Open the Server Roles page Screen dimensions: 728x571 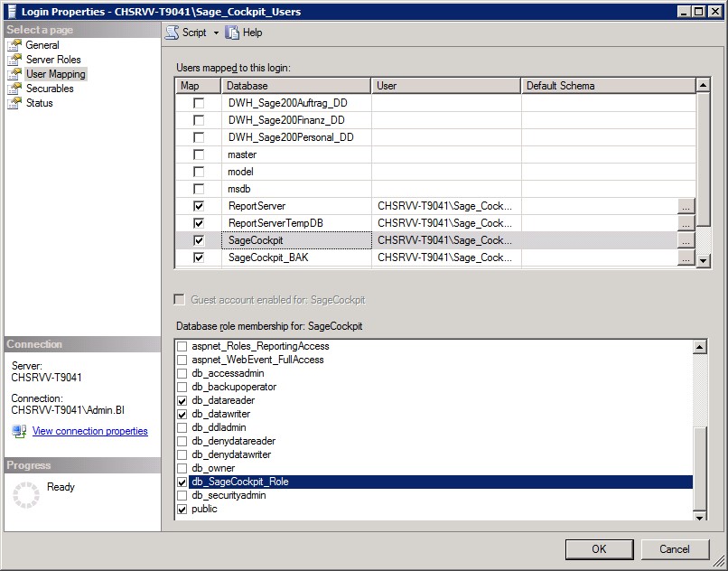53,60
